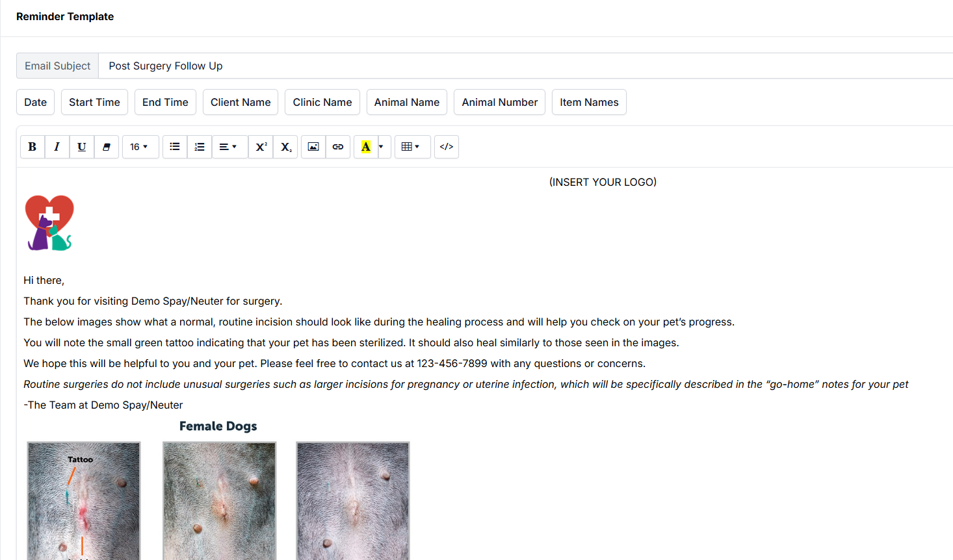The height and width of the screenshot is (560, 953).
Task: Insert a hyperlink
Action: 338,147
